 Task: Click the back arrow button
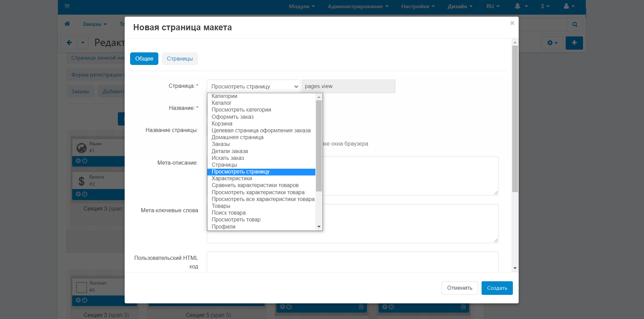point(69,43)
